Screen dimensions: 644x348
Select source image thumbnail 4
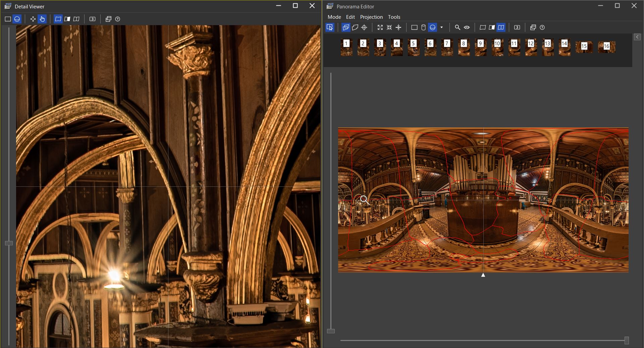(397, 47)
